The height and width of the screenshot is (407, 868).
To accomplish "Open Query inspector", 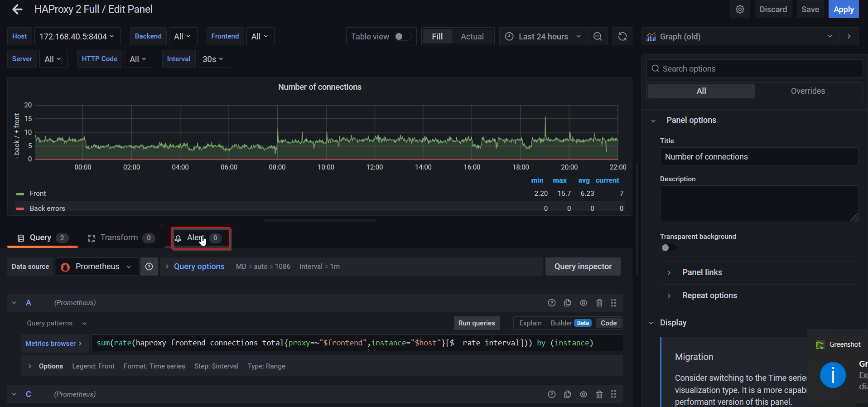I will tap(583, 266).
